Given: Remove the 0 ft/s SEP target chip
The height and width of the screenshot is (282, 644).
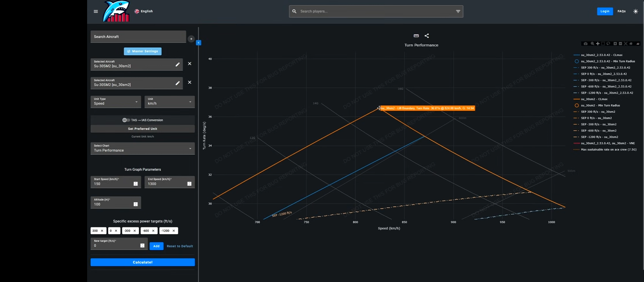Looking at the screenshot, I should click(x=116, y=231).
